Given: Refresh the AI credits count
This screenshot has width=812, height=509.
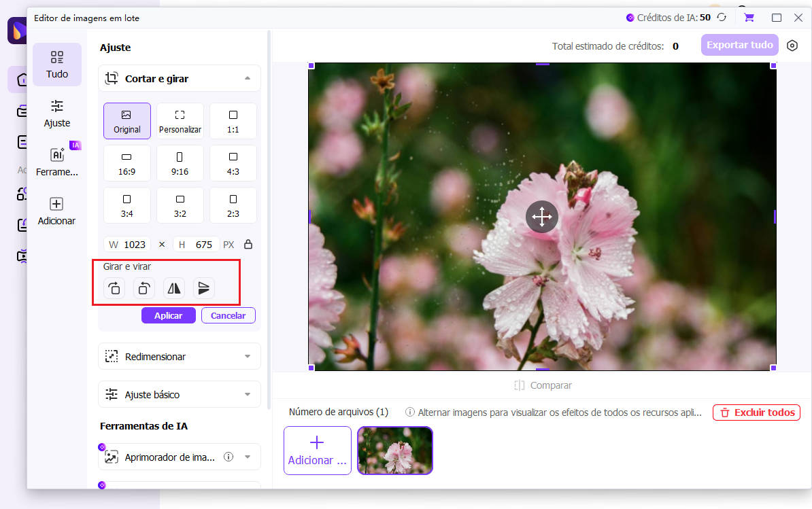Looking at the screenshot, I should [x=722, y=18].
